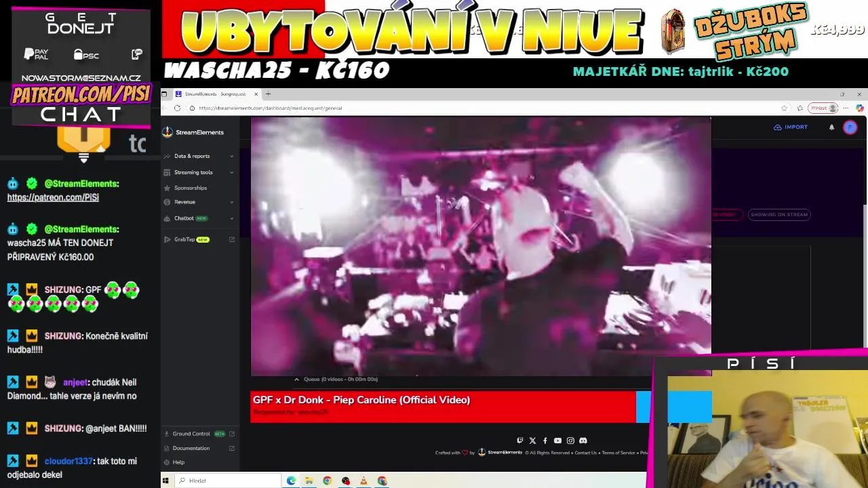Open Microsoft Edge from the taskbar
The width and height of the screenshot is (868, 488).
[x=291, y=481]
